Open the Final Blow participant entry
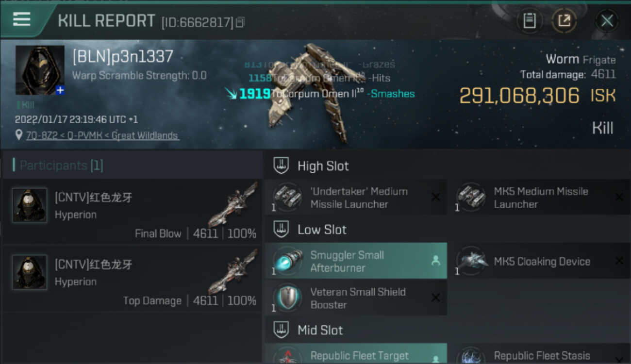The height and width of the screenshot is (364, 631). click(132, 212)
